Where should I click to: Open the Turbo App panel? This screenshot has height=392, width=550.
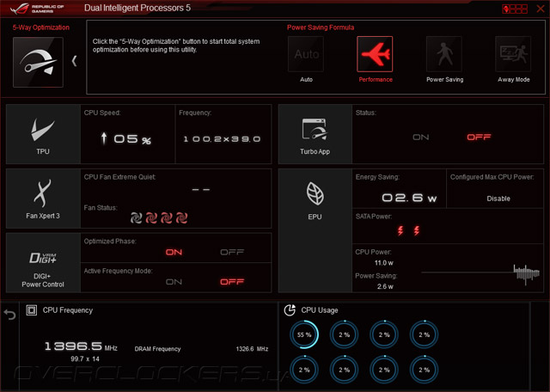coord(315,134)
